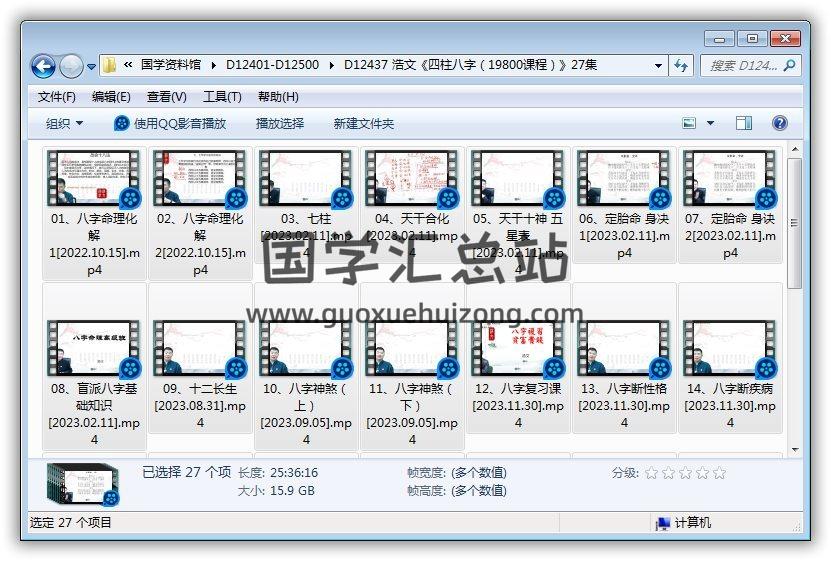Click the 帧宽度 (多个数值) field
This screenshot has width=831, height=561.
pyautogui.click(x=457, y=473)
